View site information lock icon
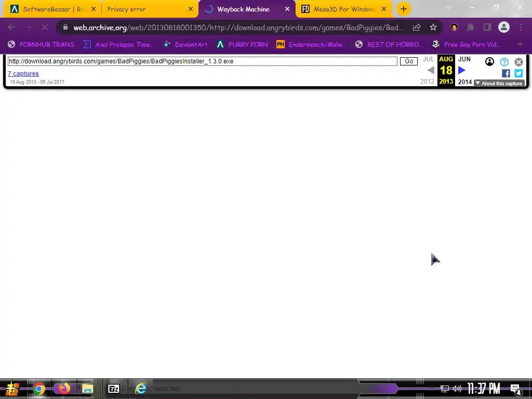The height and width of the screenshot is (399, 532). point(65,27)
